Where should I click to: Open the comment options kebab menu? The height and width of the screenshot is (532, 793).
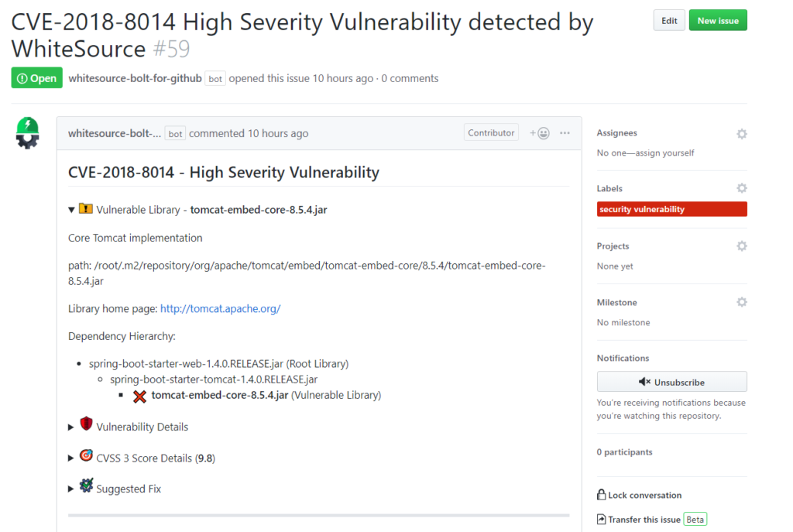tap(565, 132)
